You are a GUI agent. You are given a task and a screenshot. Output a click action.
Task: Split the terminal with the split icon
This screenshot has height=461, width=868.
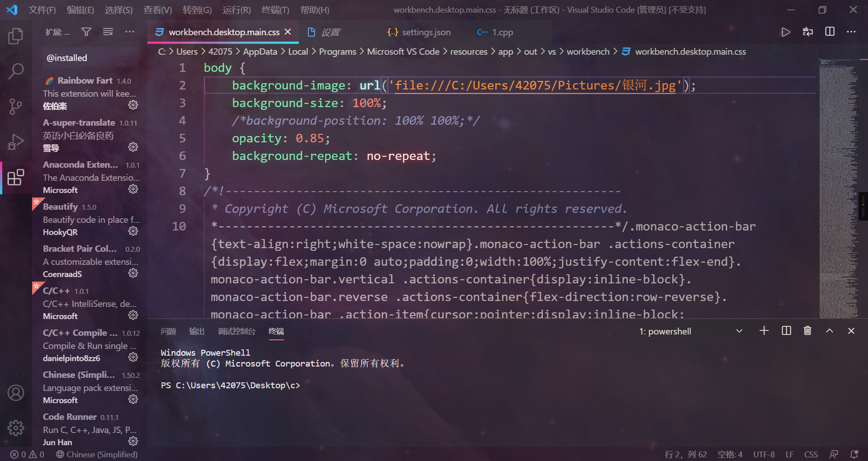786,331
